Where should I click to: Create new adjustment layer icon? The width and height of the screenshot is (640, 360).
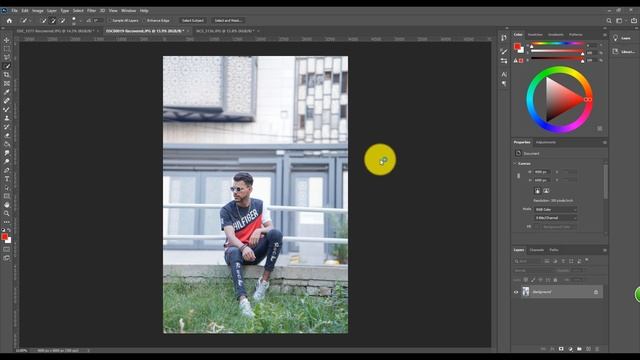click(x=570, y=349)
